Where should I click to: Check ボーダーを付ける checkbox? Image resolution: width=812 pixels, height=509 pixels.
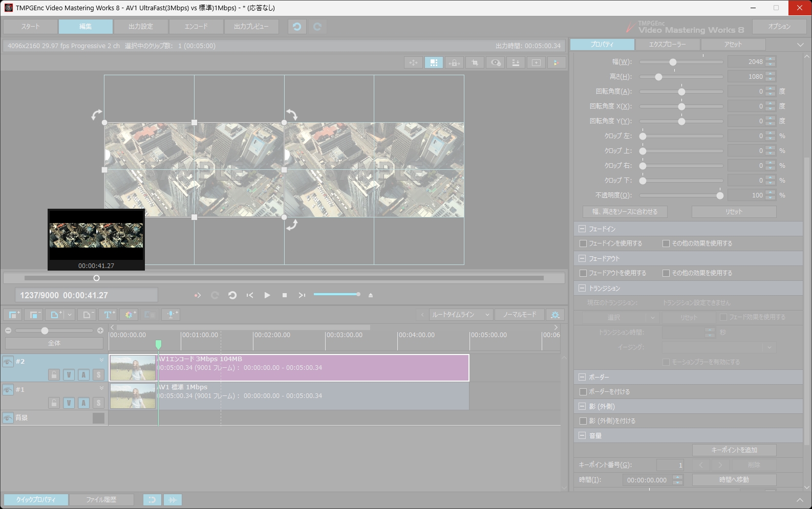[583, 392]
